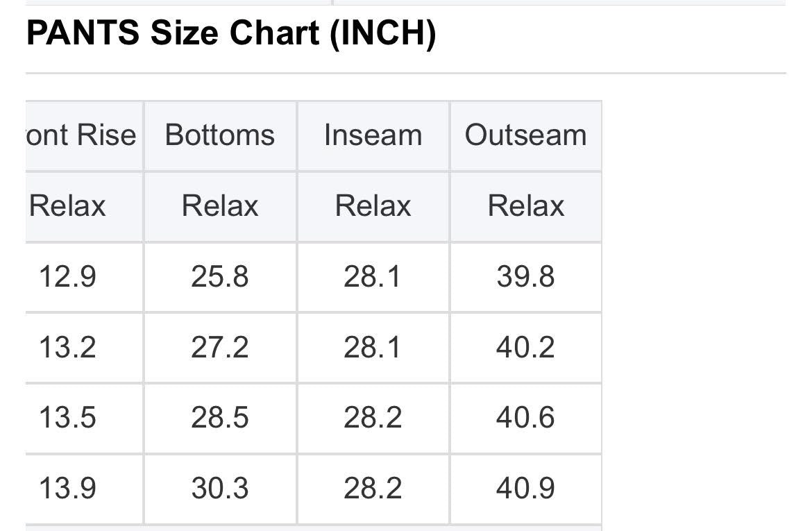Click the Relax subheader under Inseam
The height and width of the screenshot is (531, 812).
[x=373, y=206]
